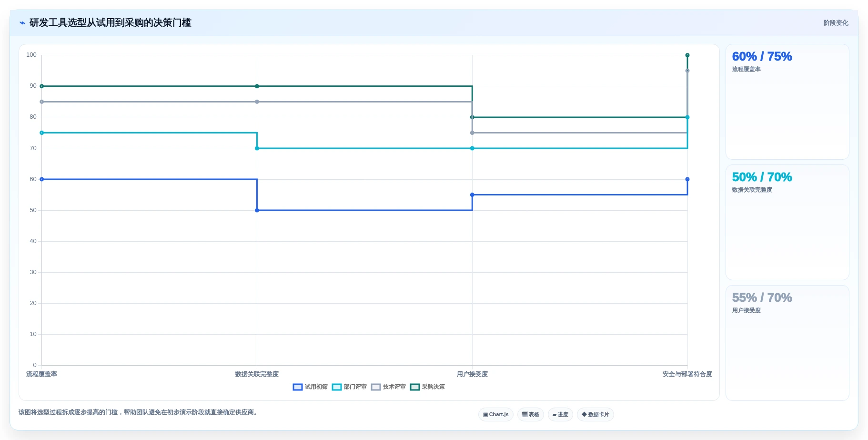Click 技术评审 point at 流程覆盖率 (85)

coord(42,102)
